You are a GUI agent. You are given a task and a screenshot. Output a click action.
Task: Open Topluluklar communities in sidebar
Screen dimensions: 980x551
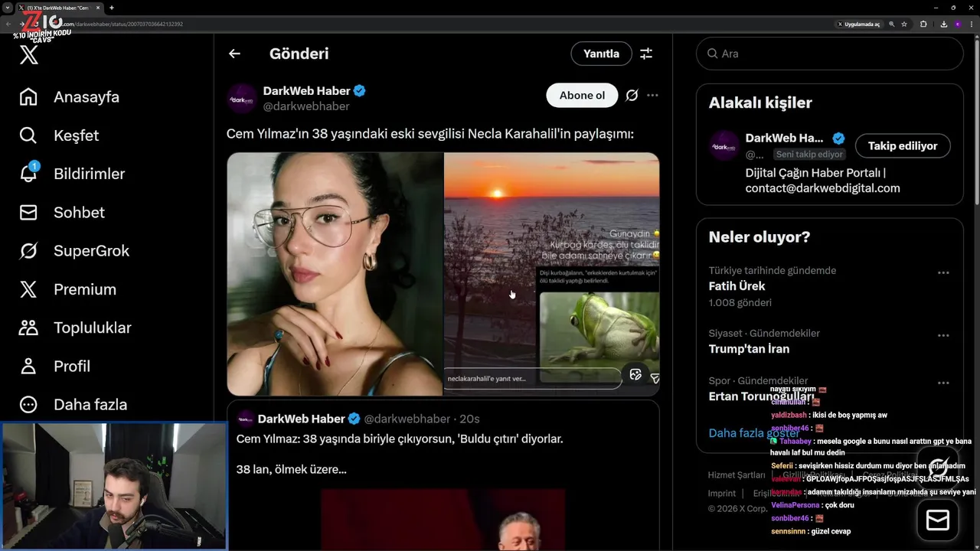pos(75,328)
